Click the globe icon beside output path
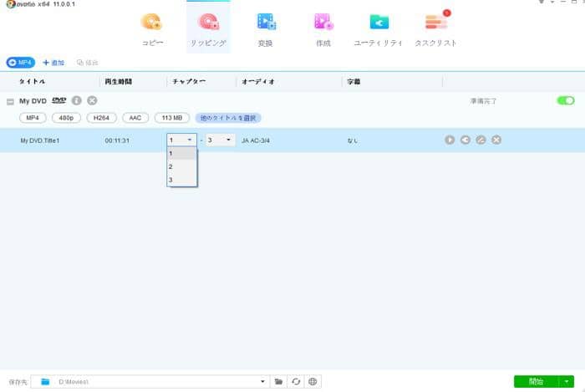 point(313,381)
